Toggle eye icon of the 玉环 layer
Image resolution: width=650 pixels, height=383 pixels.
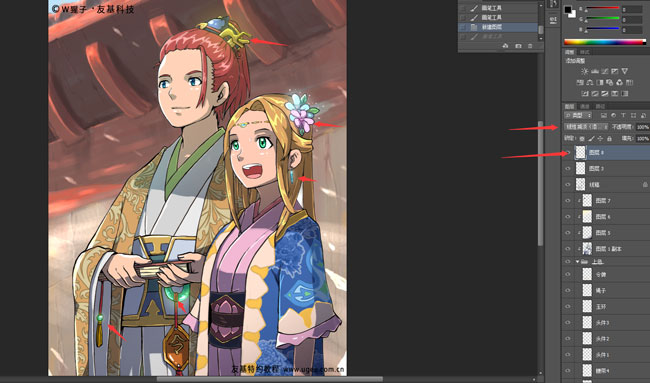(x=568, y=307)
